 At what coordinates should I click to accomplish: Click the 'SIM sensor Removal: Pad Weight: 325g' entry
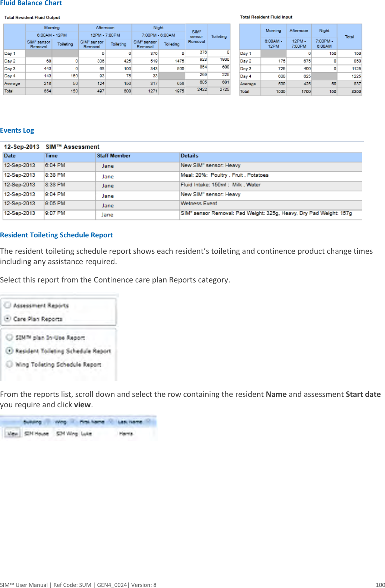coord(266,213)
